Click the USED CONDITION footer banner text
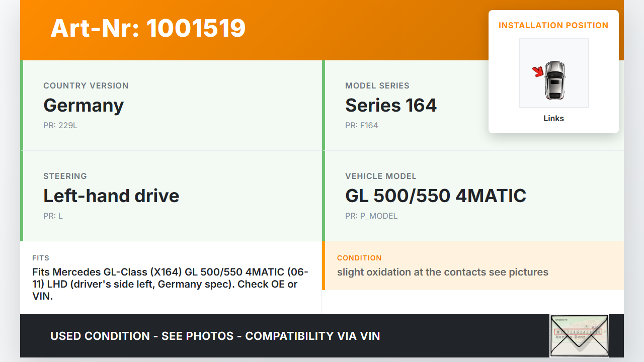 (215, 336)
